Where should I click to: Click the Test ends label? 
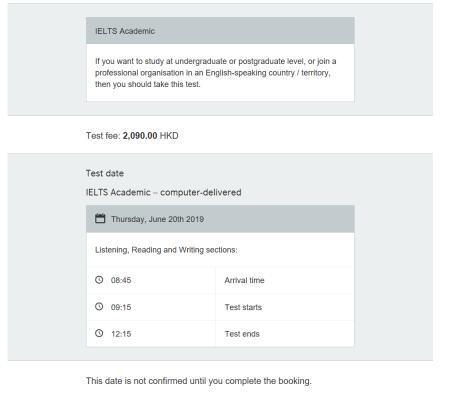click(x=242, y=334)
